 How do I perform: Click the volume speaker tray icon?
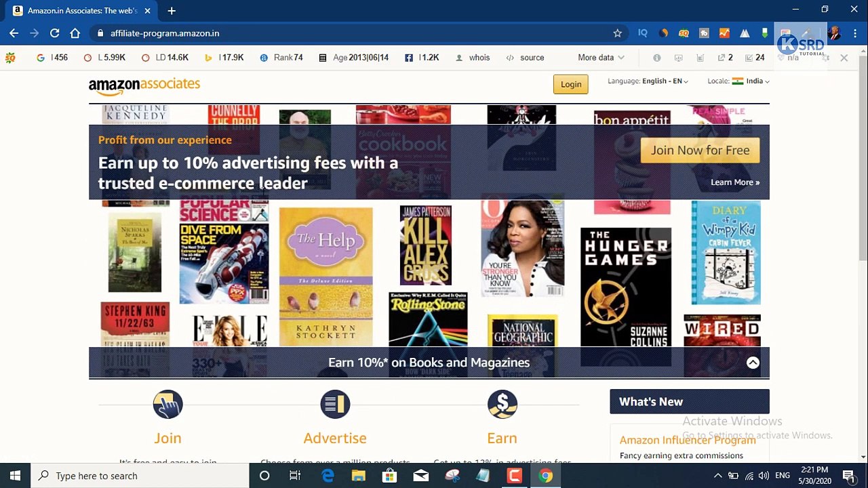click(x=764, y=476)
